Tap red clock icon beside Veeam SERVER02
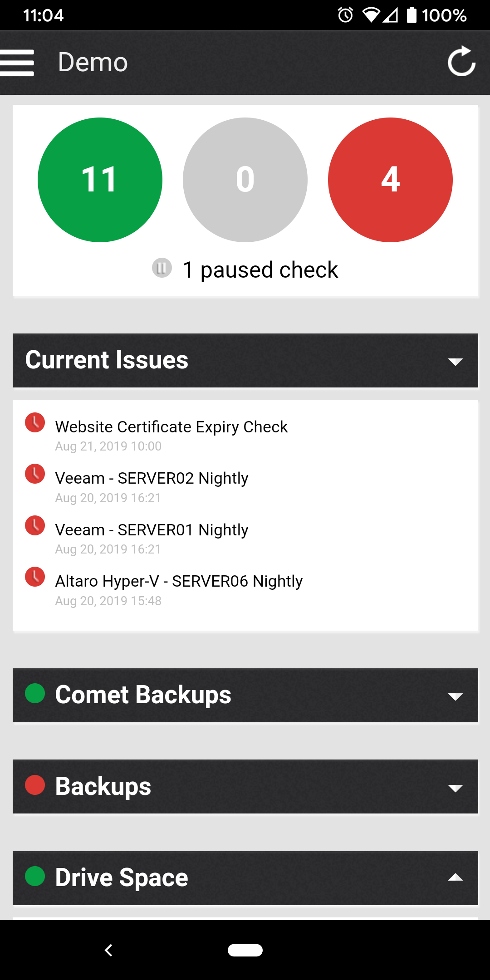 pos(35,474)
